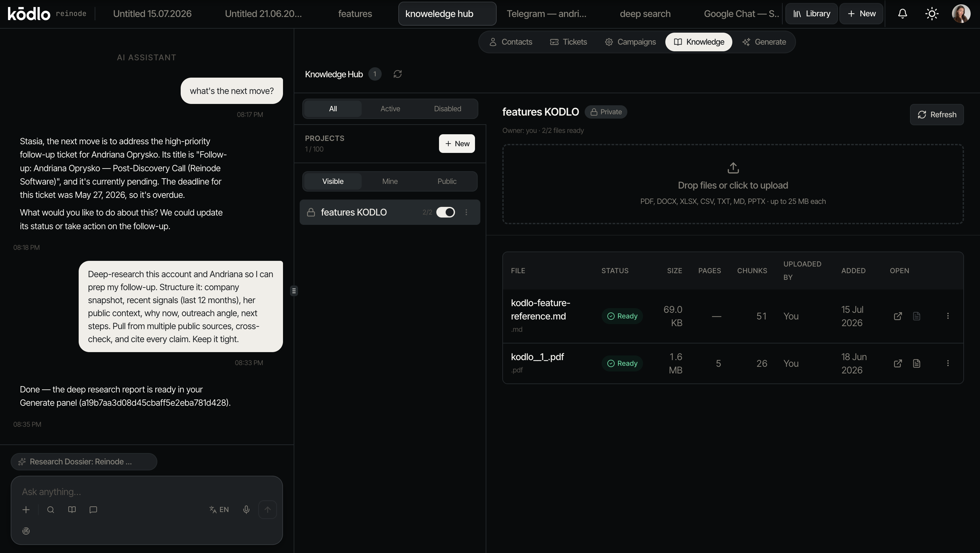
Task: Click the spiral icon below chat tools
Action: [26, 531]
